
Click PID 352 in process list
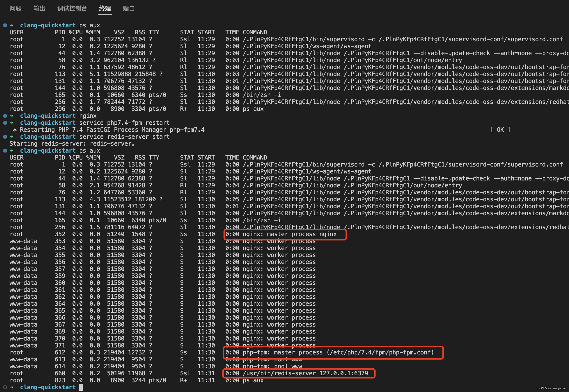[60, 234]
